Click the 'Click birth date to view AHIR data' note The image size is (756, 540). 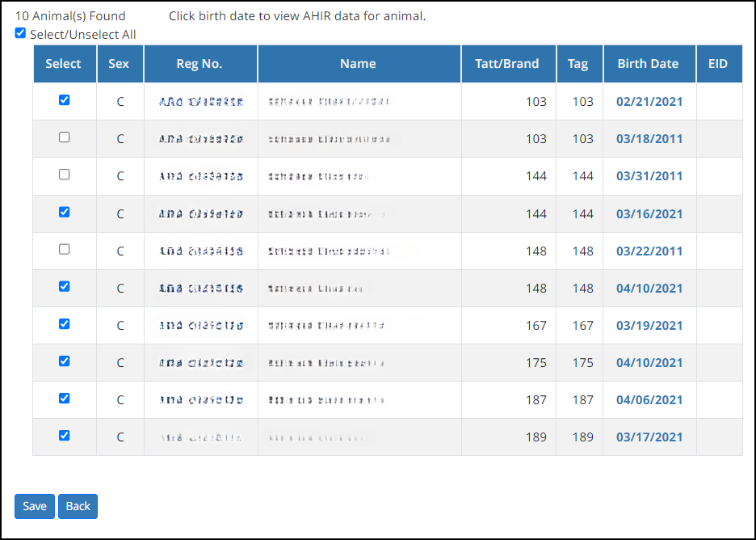pos(297,16)
